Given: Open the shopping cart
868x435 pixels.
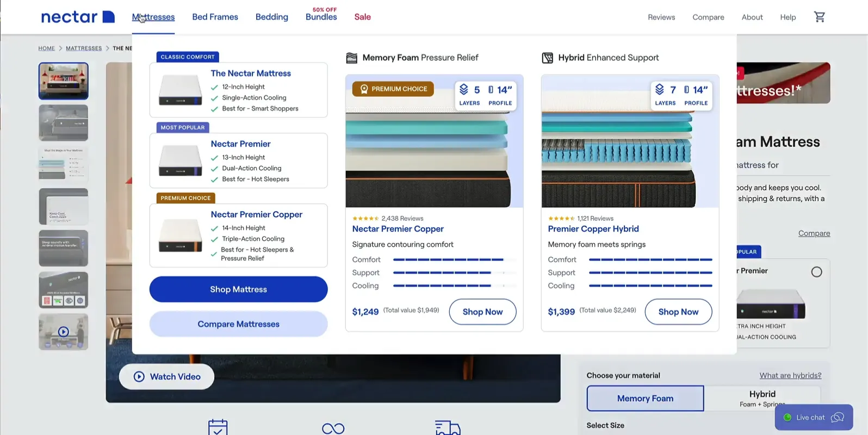Looking at the screenshot, I should [x=819, y=17].
